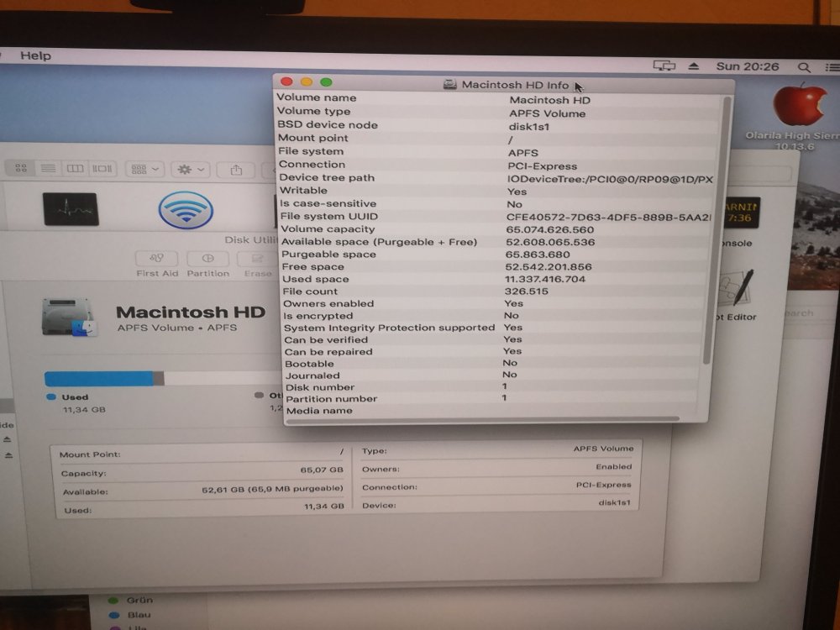
Task: Switch Finder to icon view
Action: point(21,168)
